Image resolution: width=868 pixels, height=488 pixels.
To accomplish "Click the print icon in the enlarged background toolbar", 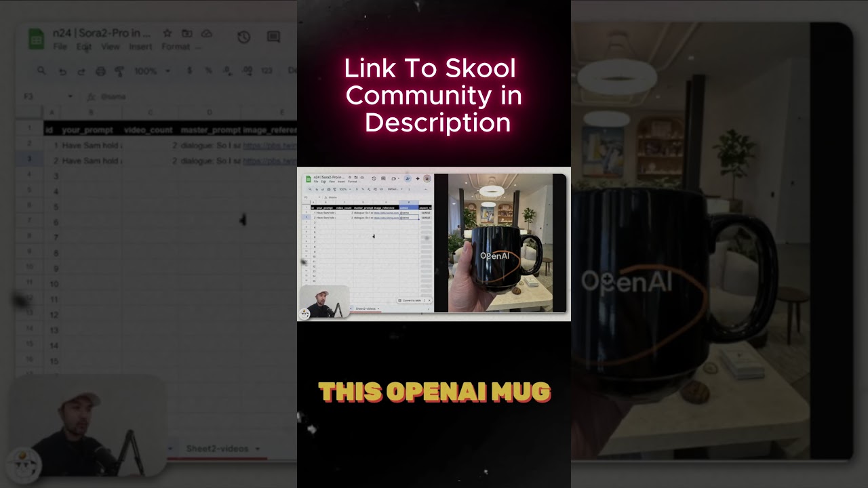I will [x=100, y=71].
